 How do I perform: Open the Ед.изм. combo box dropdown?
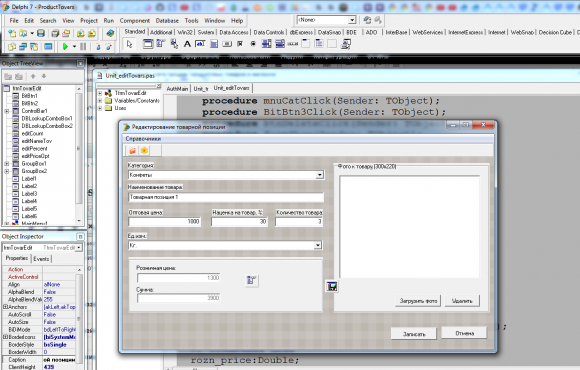click(318, 245)
